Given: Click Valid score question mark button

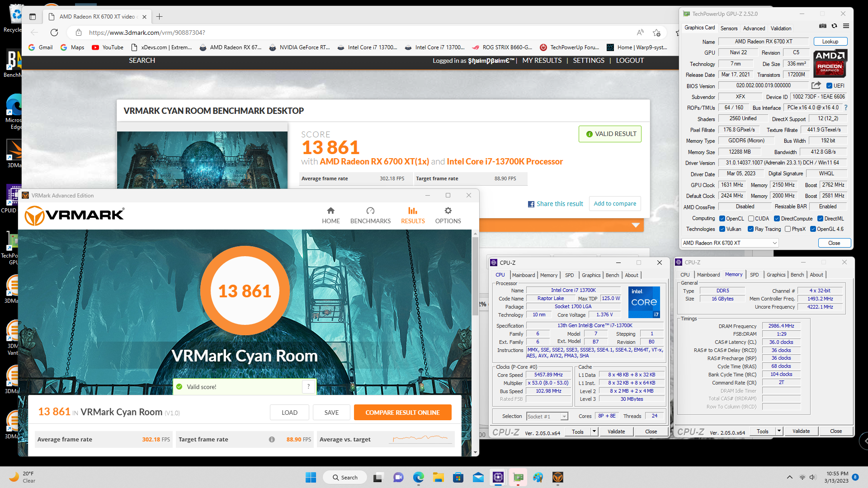Looking at the screenshot, I should tap(308, 386).
